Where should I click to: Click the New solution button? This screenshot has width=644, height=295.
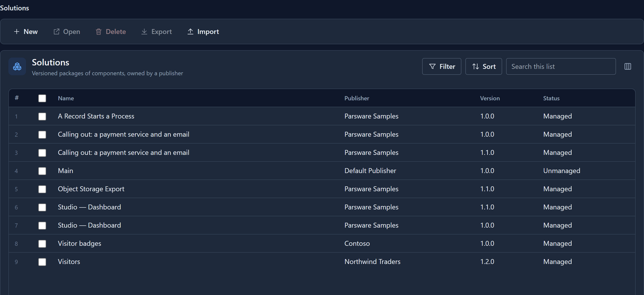click(26, 31)
